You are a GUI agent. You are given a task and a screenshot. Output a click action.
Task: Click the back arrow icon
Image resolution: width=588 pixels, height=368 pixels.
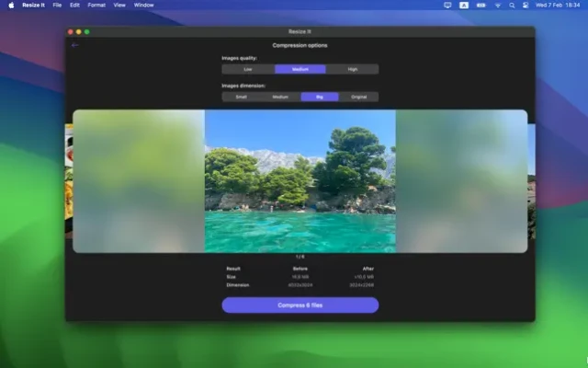point(74,45)
